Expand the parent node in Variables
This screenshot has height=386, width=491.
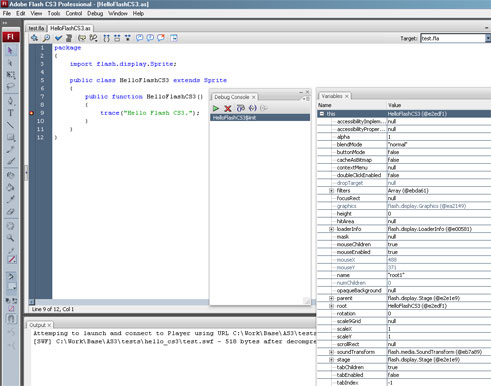click(x=331, y=298)
